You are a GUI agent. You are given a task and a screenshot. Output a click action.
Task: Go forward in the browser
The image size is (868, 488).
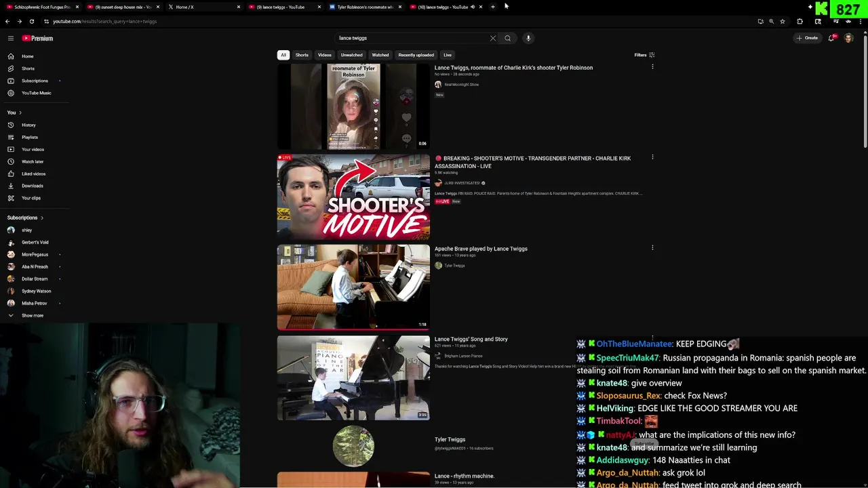tap(19, 21)
